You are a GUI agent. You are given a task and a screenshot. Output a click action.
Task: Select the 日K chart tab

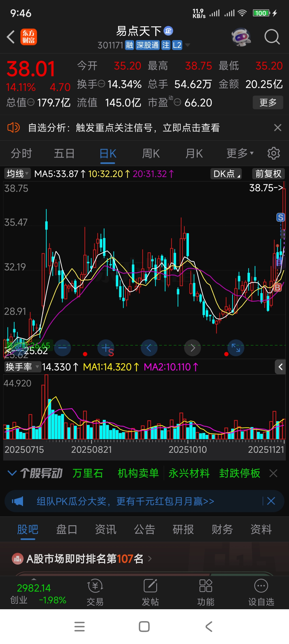pyautogui.click(x=108, y=154)
